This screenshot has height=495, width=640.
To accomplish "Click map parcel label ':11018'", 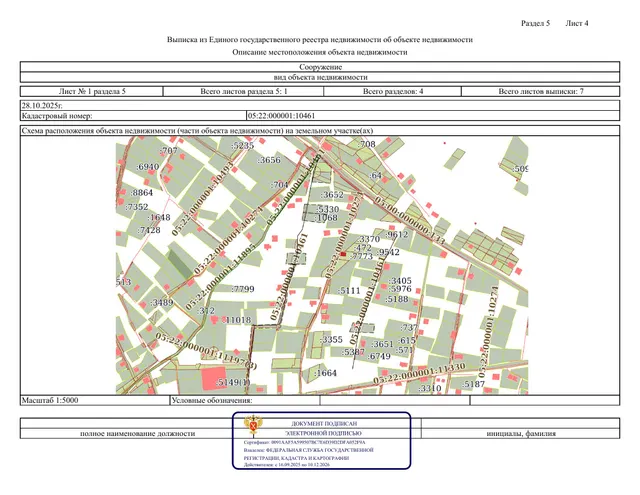I will pyautogui.click(x=237, y=320).
